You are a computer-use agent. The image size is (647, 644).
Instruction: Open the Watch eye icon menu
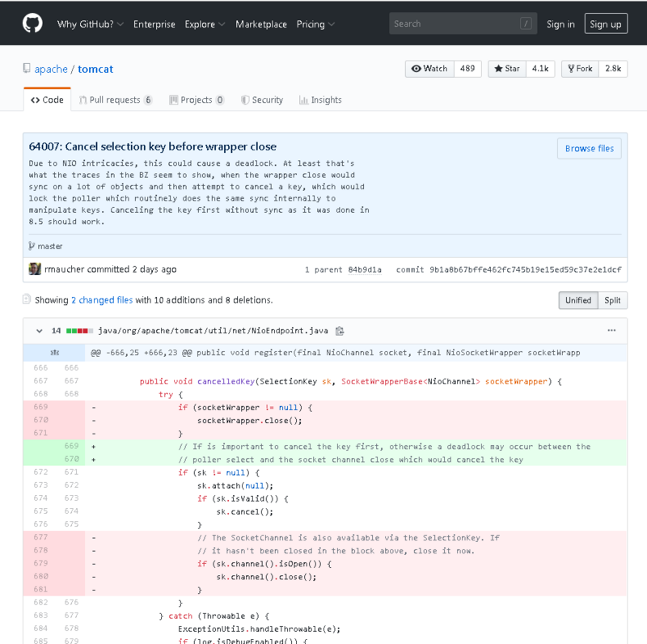418,69
